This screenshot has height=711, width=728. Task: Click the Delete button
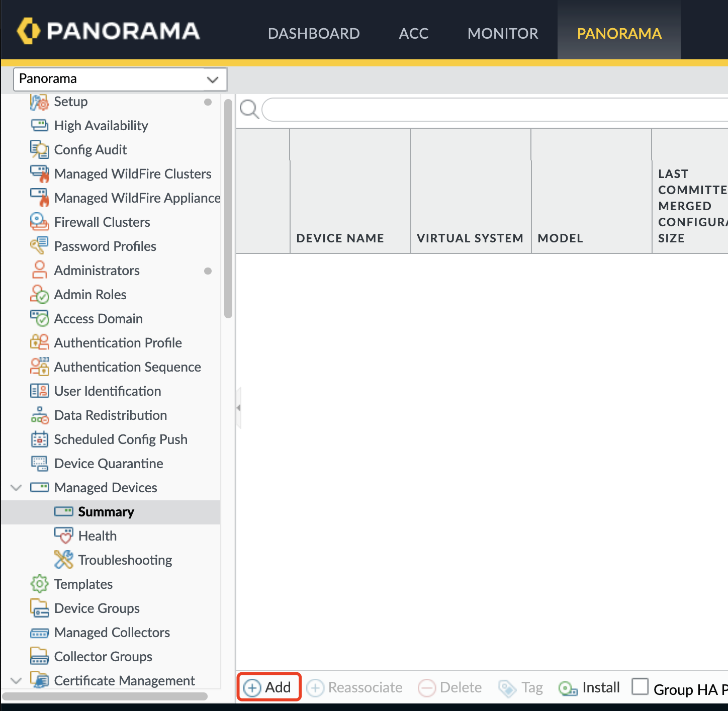450,687
